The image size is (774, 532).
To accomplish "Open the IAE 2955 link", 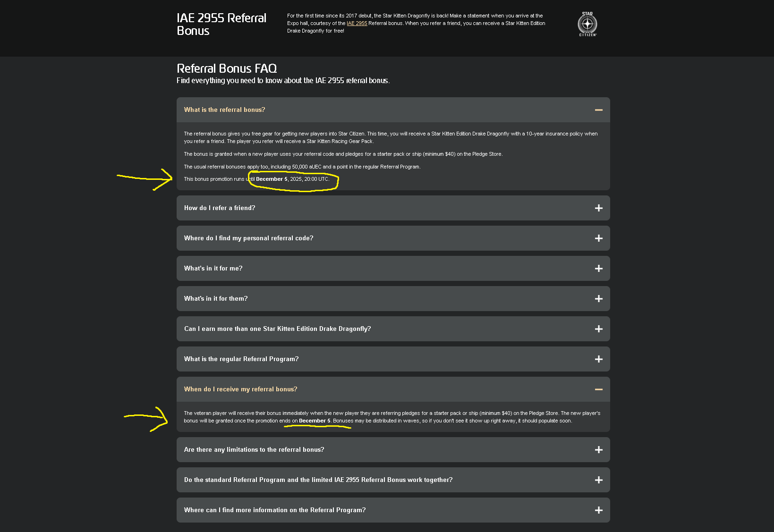I will pos(357,23).
